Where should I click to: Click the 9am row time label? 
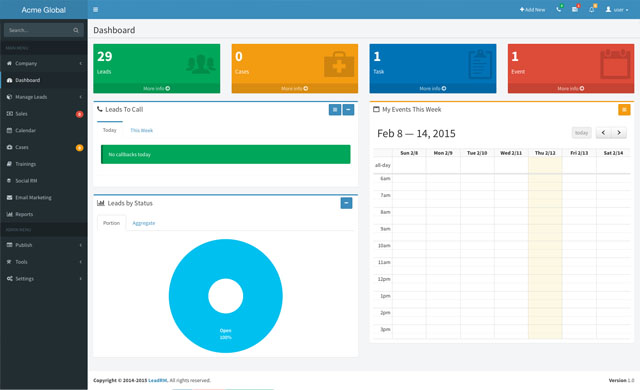385,229
